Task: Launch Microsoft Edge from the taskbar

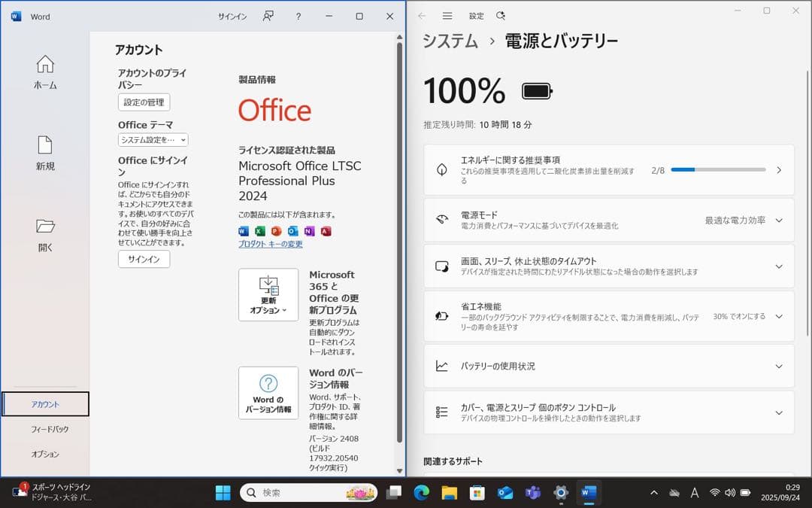Action: pyautogui.click(x=422, y=492)
